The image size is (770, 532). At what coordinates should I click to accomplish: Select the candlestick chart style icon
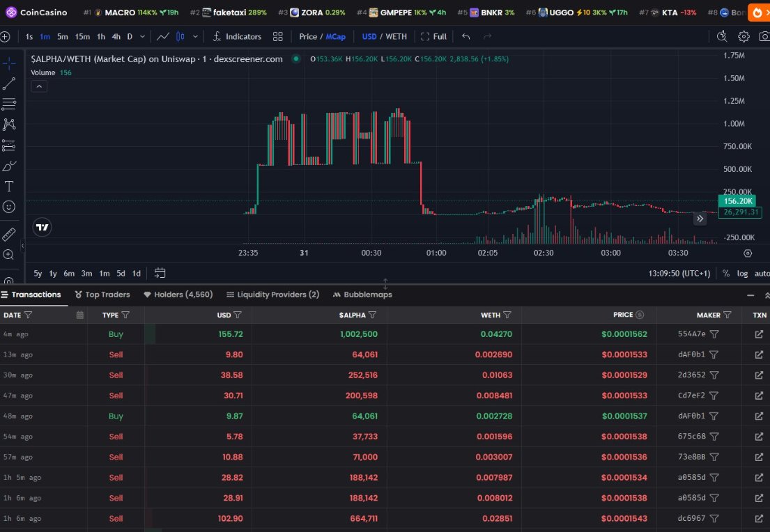pyautogui.click(x=180, y=36)
